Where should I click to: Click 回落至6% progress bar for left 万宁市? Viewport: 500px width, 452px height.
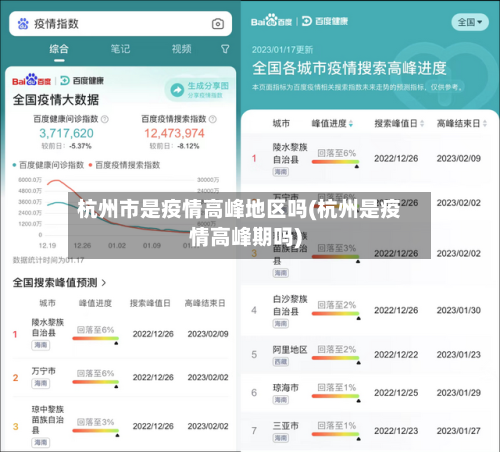[96, 382]
